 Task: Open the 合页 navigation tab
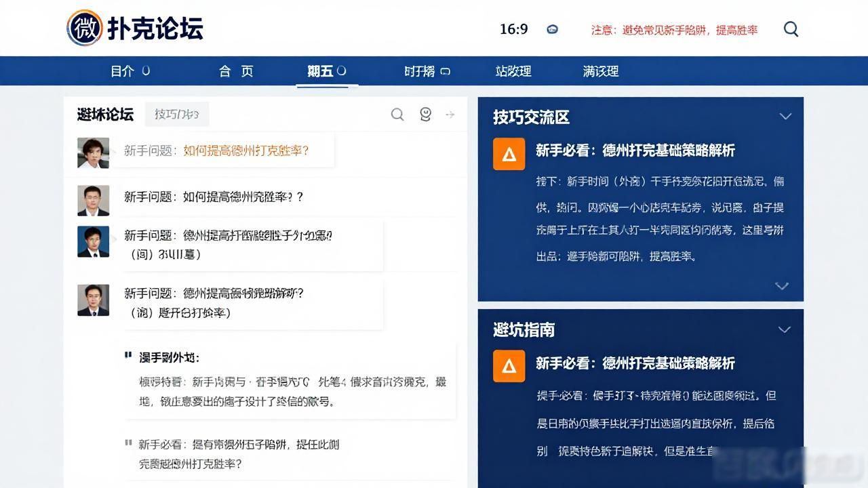pyautogui.click(x=236, y=71)
